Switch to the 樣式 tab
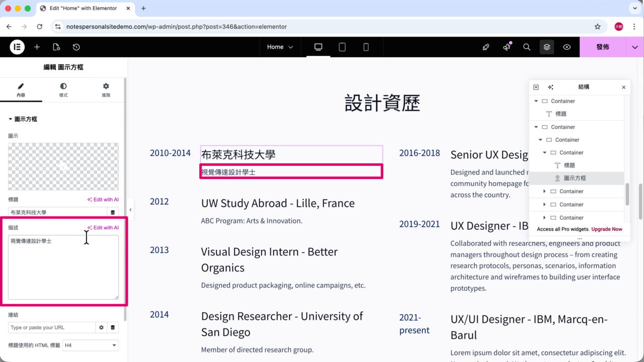The height and width of the screenshot is (362, 644). [x=63, y=90]
